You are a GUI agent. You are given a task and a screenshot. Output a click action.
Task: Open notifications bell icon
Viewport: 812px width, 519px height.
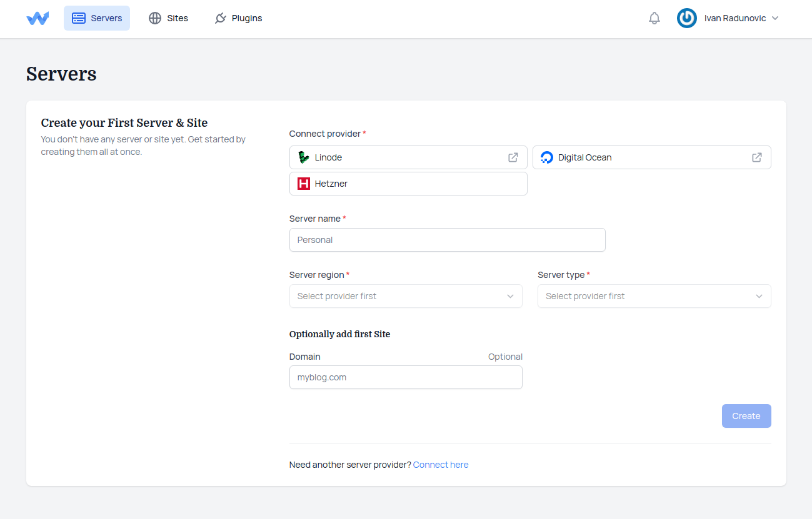click(654, 18)
